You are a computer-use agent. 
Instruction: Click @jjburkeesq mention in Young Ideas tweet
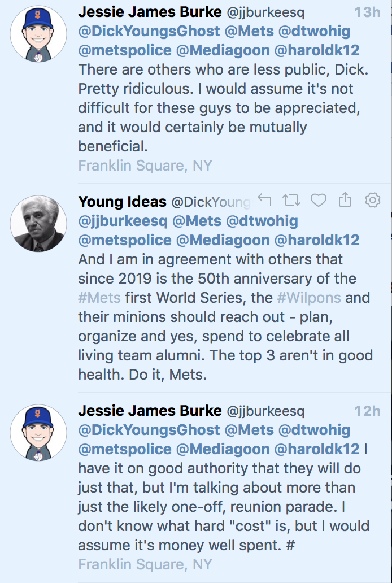pos(123,221)
